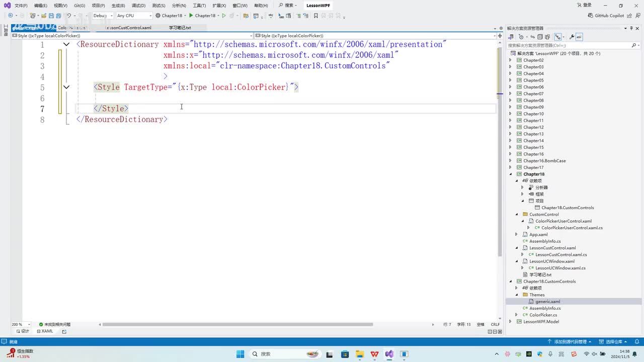
Task: Select generic.xaml in Solution Explorer
Action: point(547,301)
